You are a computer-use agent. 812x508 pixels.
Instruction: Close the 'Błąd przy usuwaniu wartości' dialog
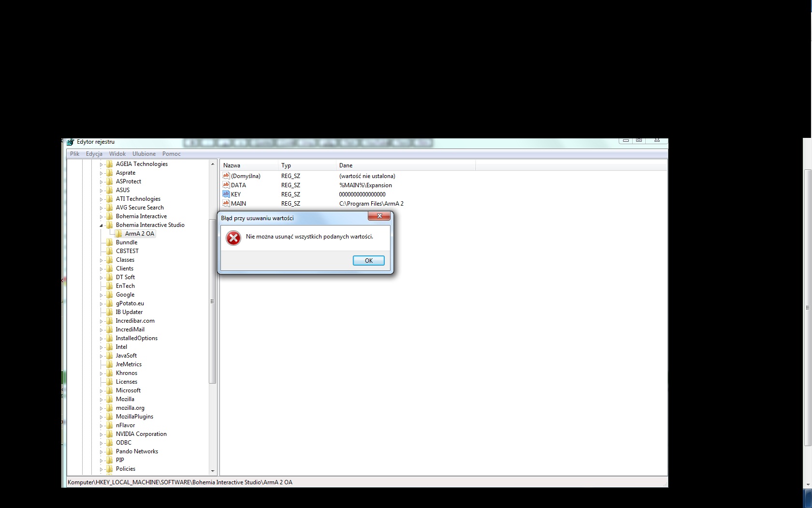point(379,216)
